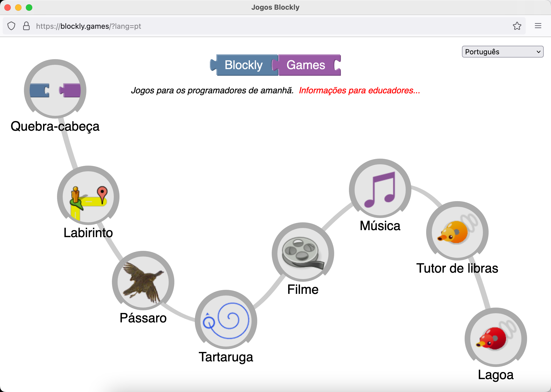The image size is (551, 392).
Task: Open the Labirinto maze game icon
Action: [x=88, y=195]
